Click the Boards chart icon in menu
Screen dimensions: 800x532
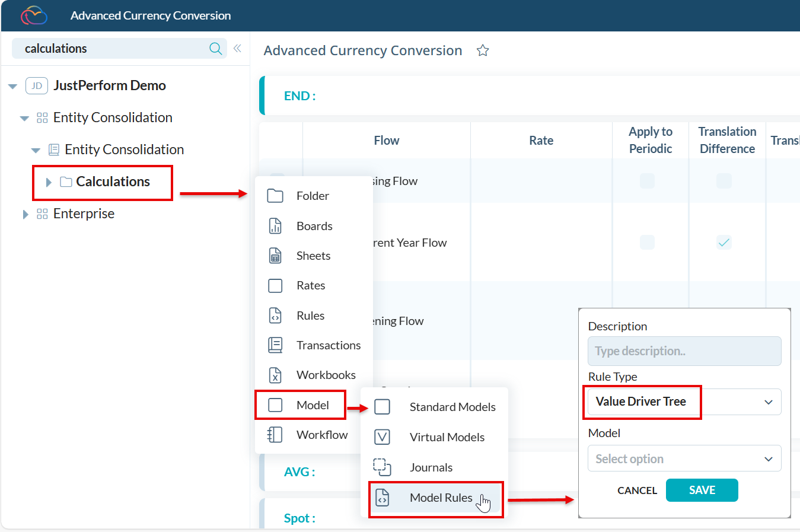pos(275,226)
